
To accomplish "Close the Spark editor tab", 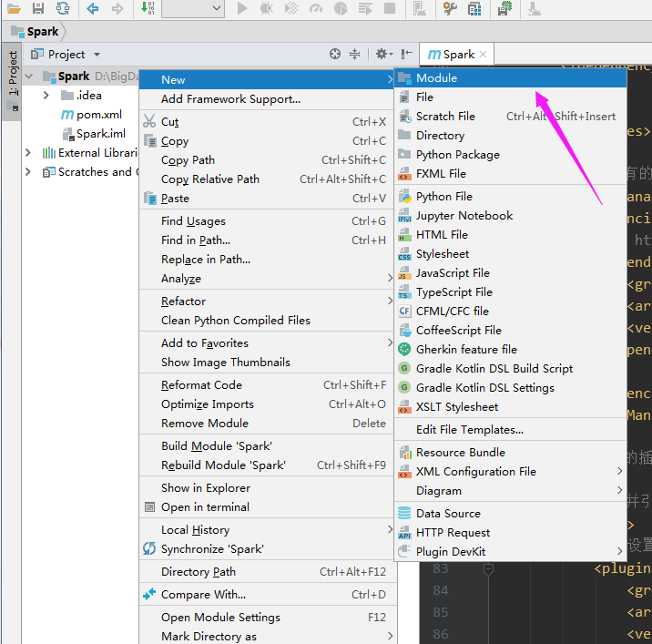I will point(483,55).
